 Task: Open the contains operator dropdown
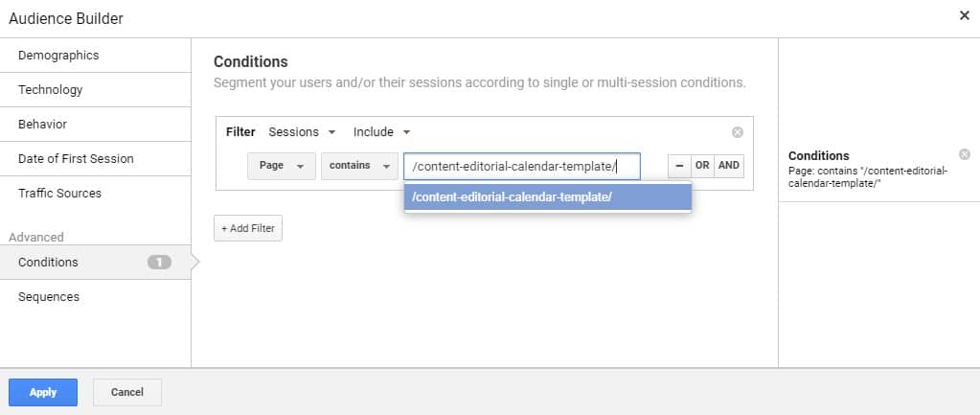pos(359,166)
